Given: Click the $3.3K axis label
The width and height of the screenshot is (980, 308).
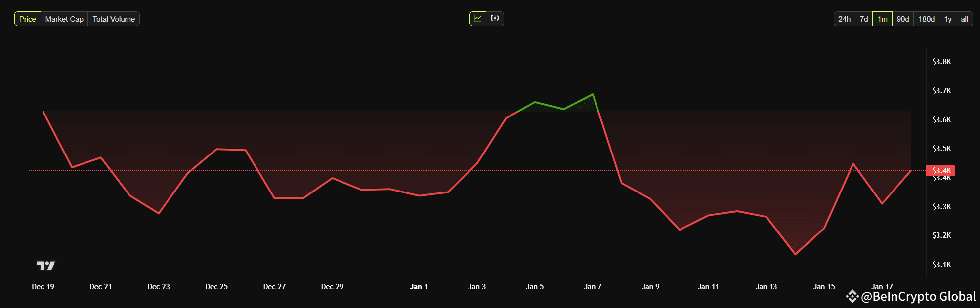Looking at the screenshot, I should tap(941, 207).
